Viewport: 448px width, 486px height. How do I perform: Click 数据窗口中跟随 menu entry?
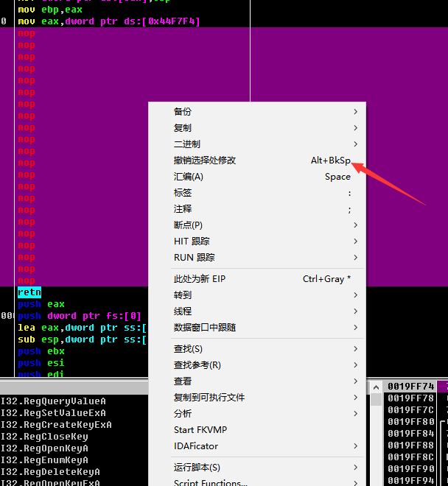pos(204,328)
